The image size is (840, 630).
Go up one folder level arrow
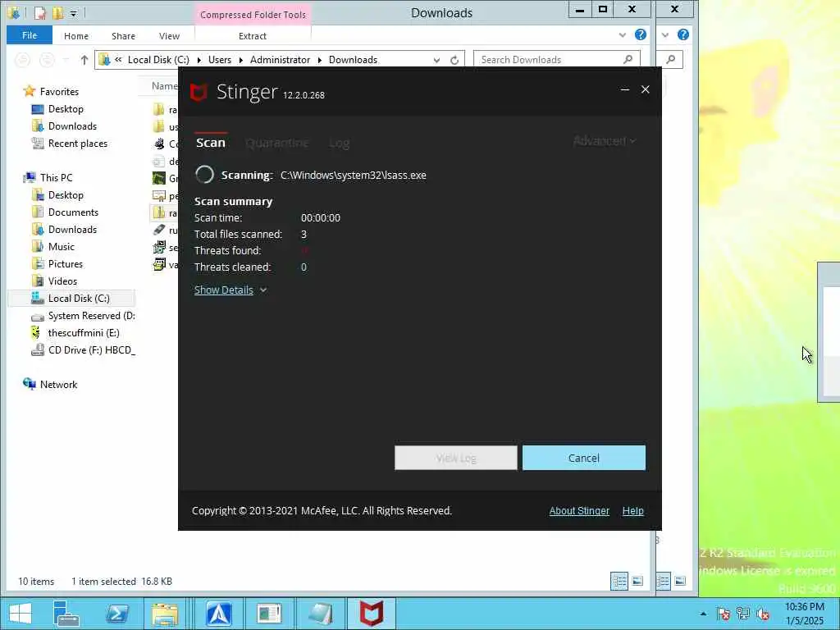coord(84,60)
